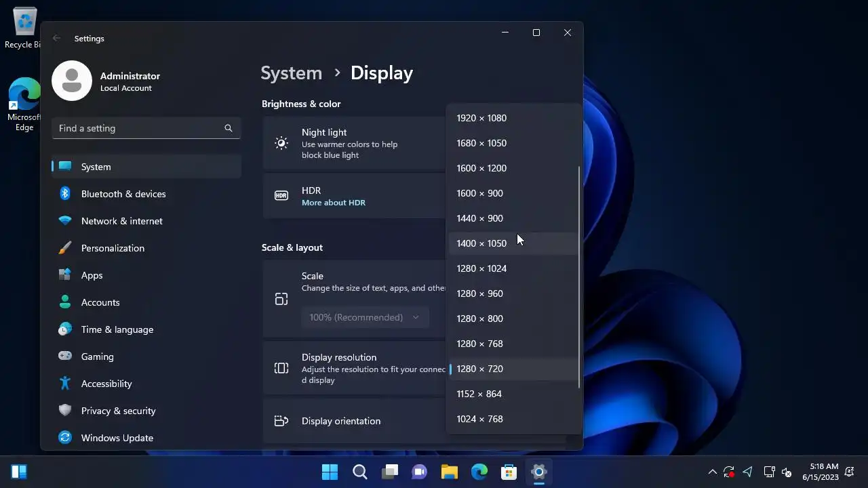Viewport: 868px width, 488px height.
Task: Open the Network & internet wifi icon
Action: pyautogui.click(x=65, y=221)
